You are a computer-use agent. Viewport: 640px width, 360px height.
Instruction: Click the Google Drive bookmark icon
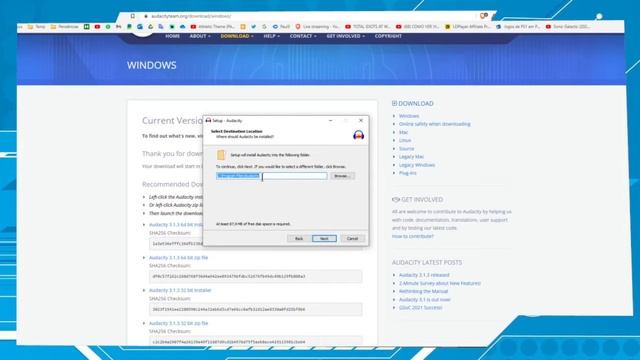coord(151,27)
